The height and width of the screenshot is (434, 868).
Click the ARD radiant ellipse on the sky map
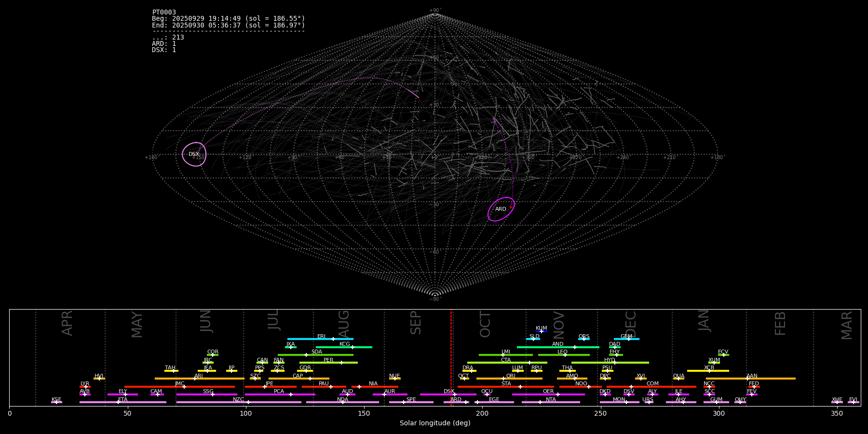click(501, 209)
